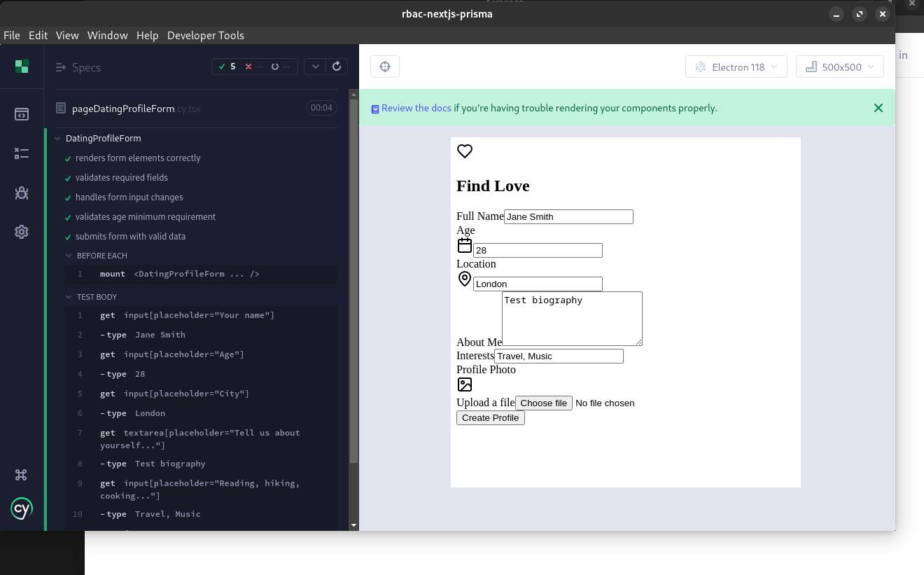Select test validates required fields
924x575 pixels.
pos(122,178)
